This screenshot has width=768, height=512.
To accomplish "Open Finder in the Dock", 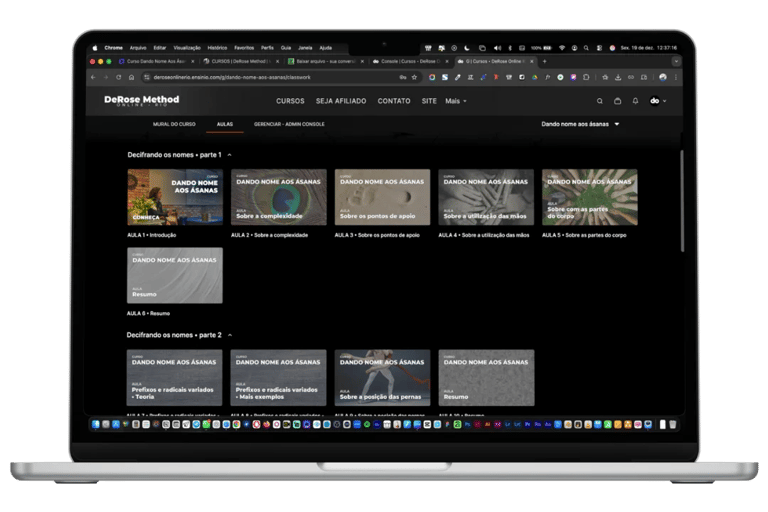I will coord(96,424).
